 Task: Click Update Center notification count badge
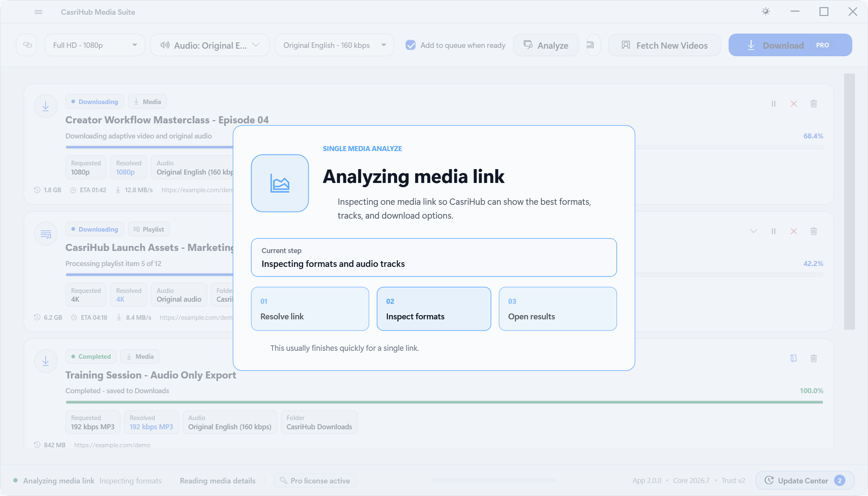[x=840, y=480]
